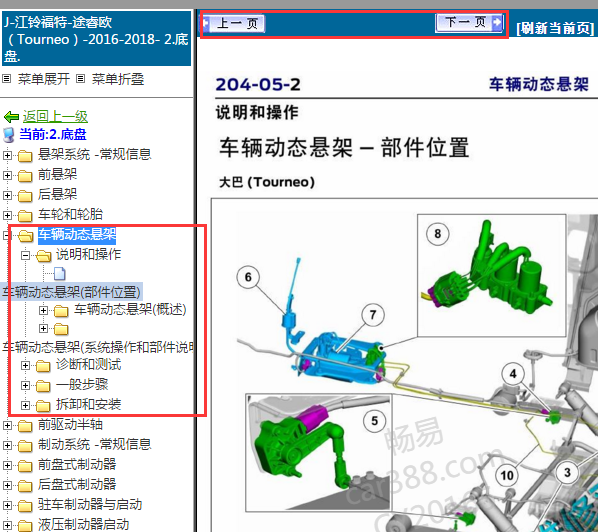This screenshot has height=532, width=598.
Task: Select the 前驱动半轴 folder label
Action: point(70,424)
